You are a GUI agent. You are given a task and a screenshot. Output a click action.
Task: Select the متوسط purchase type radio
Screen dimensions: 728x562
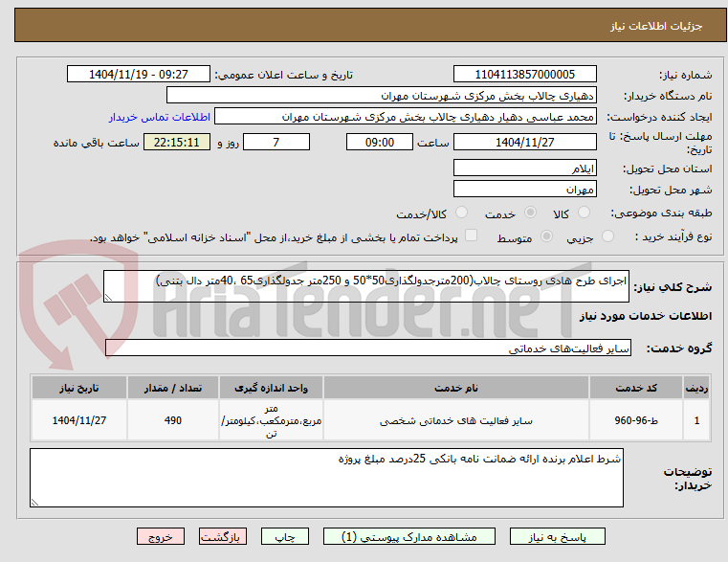546,236
